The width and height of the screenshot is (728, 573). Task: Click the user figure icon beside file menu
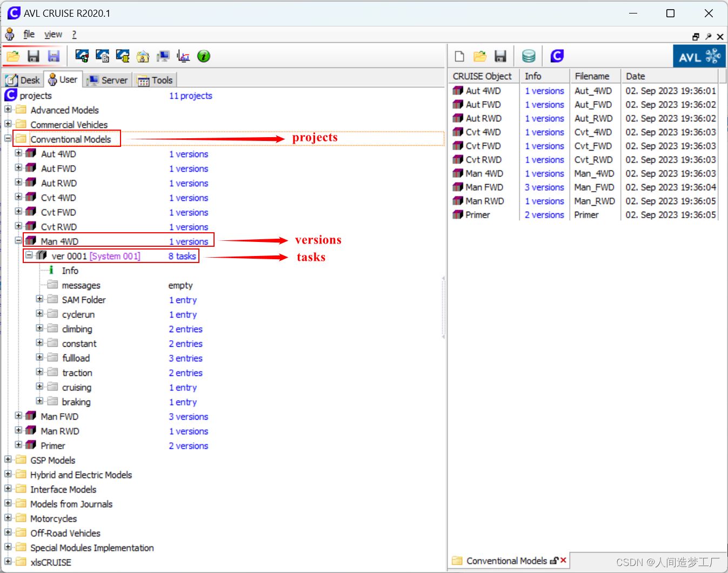pyautogui.click(x=10, y=35)
